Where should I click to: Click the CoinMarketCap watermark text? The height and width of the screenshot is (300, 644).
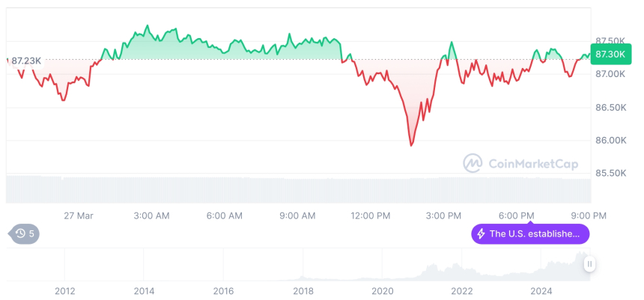tap(532, 163)
